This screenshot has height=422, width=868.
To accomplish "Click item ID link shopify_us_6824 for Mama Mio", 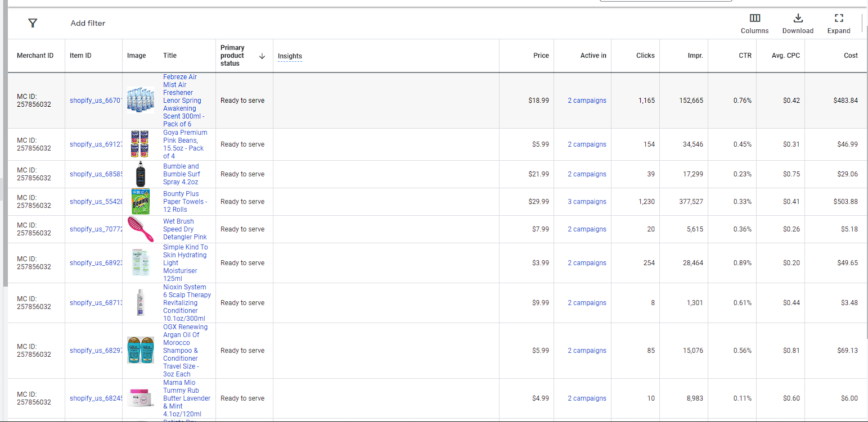I will 96,398.
